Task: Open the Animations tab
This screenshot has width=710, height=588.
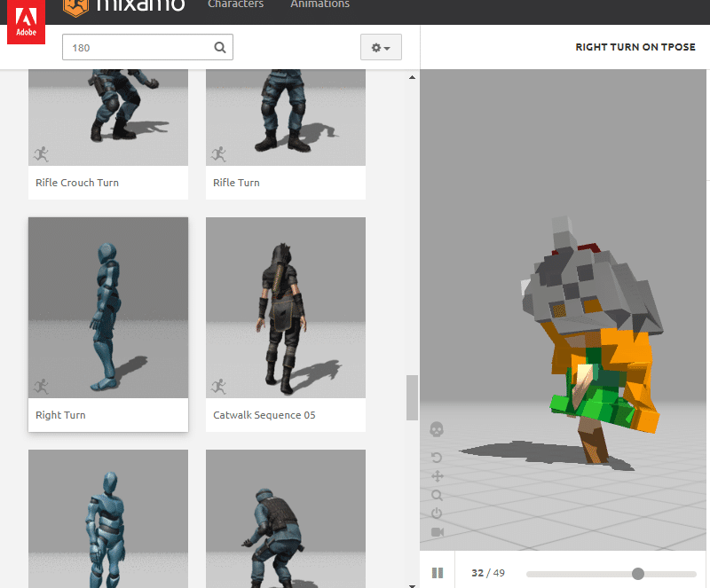Action: pyautogui.click(x=319, y=4)
